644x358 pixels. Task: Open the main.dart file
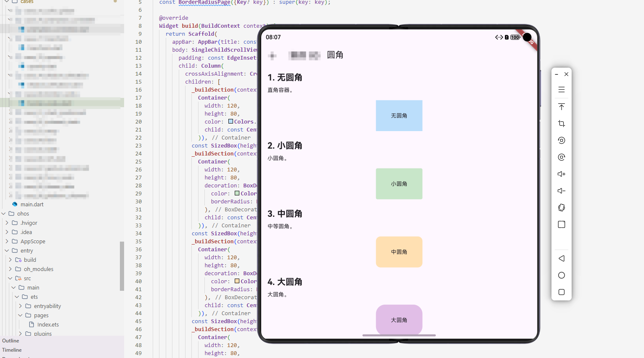pyautogui.click(x=32, y=204)
